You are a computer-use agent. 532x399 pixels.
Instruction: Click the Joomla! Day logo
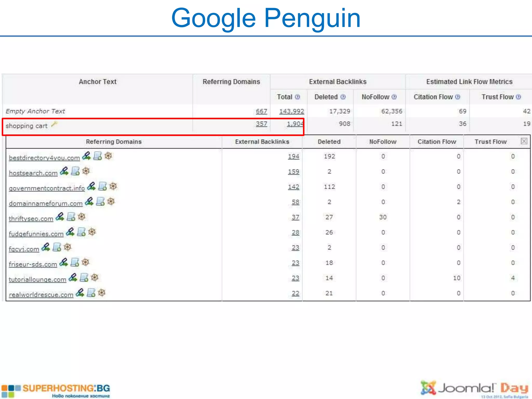point(474,389)
